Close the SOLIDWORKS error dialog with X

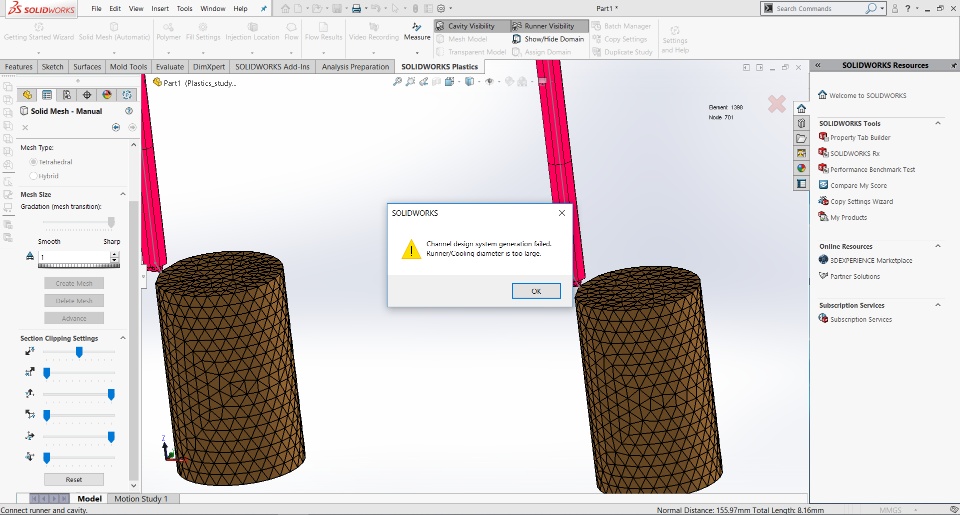coord(561,213)
